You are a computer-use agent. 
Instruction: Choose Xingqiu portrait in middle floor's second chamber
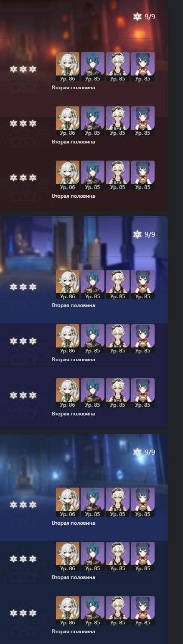tap(93, 339)
